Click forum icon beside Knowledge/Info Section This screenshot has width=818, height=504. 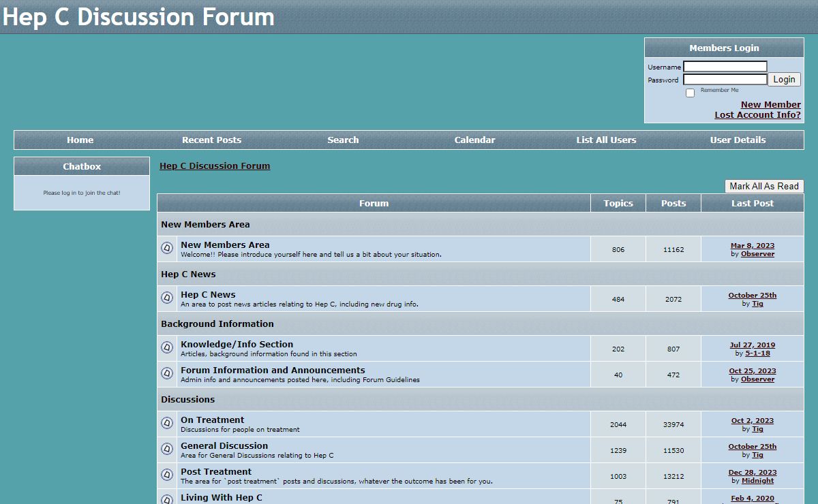pos(167,348)
